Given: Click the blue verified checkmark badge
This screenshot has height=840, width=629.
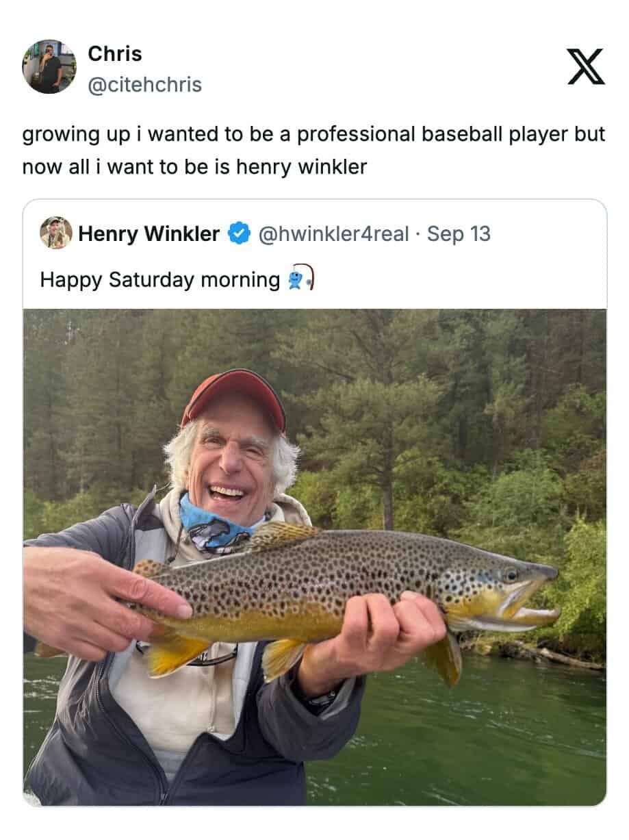Looking at the screenshot, I should [x=238, y=234].
